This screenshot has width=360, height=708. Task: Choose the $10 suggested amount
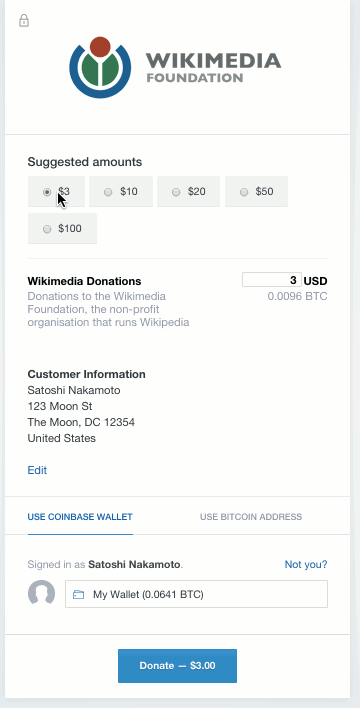point(121,192)
